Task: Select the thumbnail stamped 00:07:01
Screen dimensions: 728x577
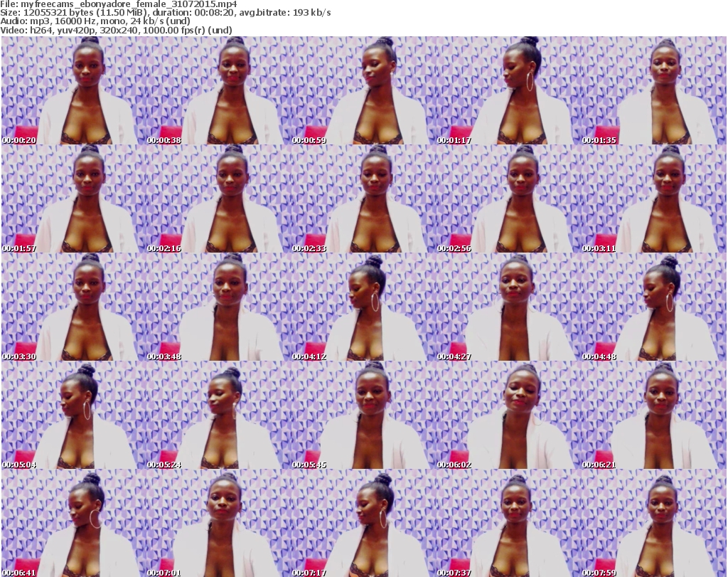Action: pyautogui.click(x=219, y=523)
